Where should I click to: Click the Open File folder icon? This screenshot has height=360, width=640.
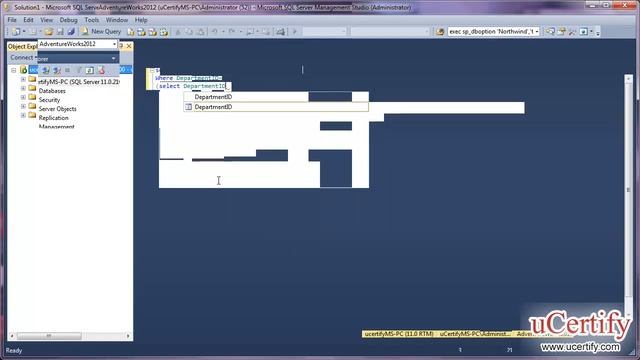tap(49, 31)
